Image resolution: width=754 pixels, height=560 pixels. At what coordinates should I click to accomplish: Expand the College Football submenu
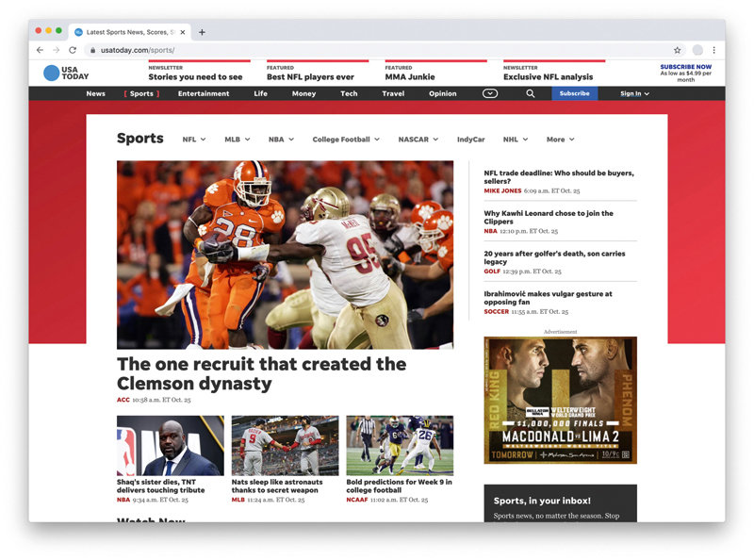346,139
